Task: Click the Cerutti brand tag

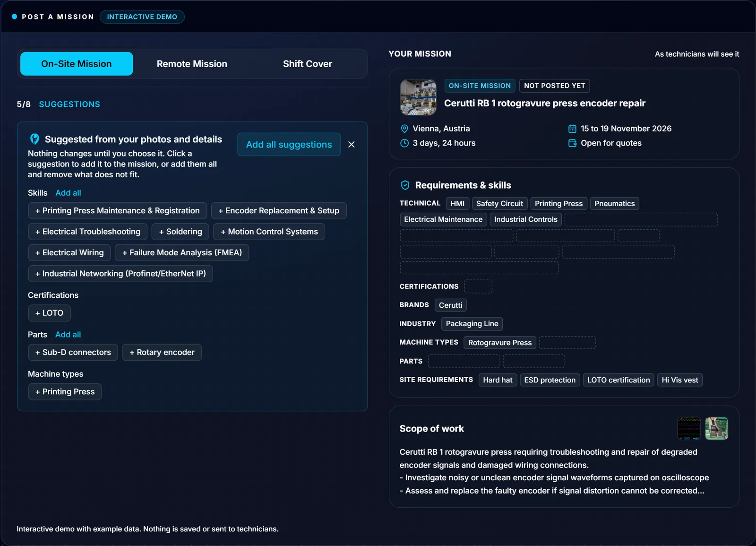Action: pos(451,305)
